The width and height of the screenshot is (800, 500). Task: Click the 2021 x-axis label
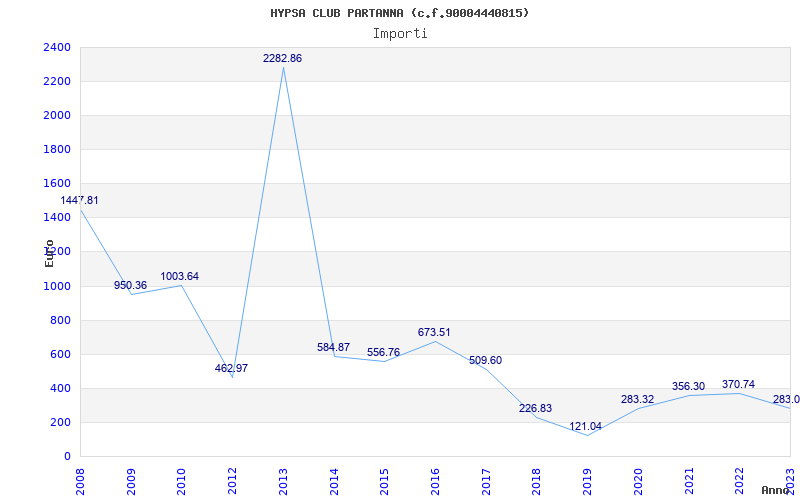[688, 481]
